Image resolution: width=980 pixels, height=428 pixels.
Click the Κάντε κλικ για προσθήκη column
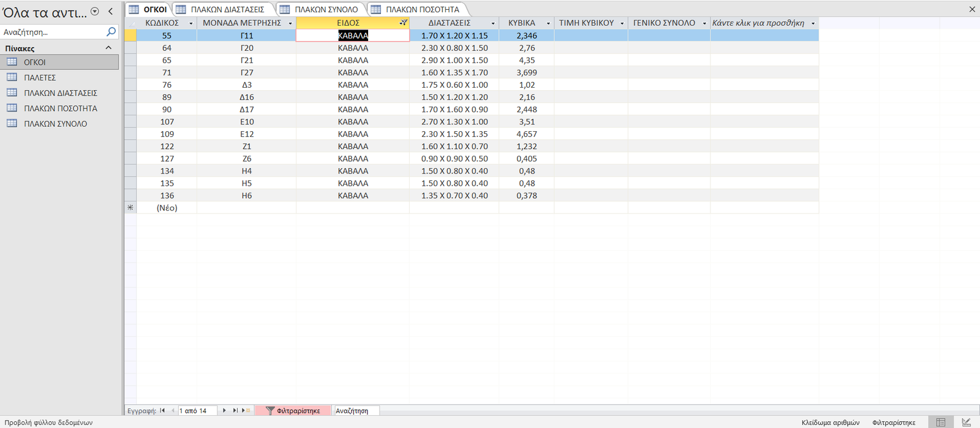coord(764,23)
